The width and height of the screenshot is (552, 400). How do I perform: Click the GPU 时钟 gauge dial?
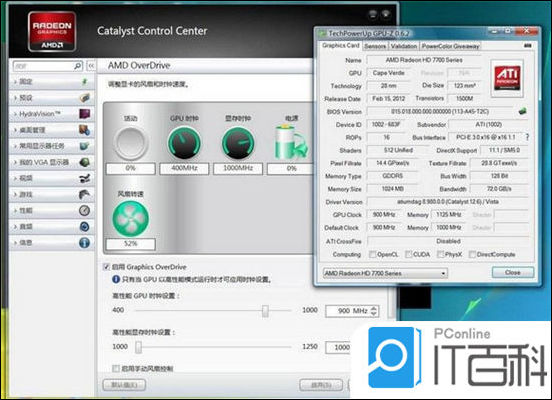pyautogui.click(x=184, y=143)
